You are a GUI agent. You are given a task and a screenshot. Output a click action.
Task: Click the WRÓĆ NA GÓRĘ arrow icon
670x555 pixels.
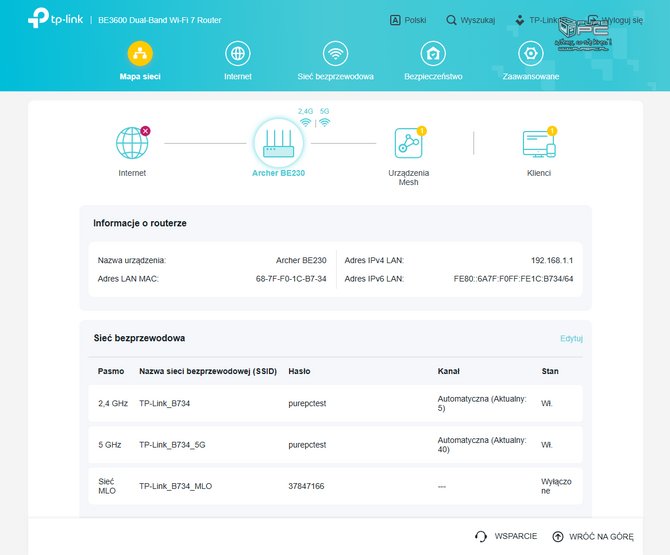pos(558,536)
